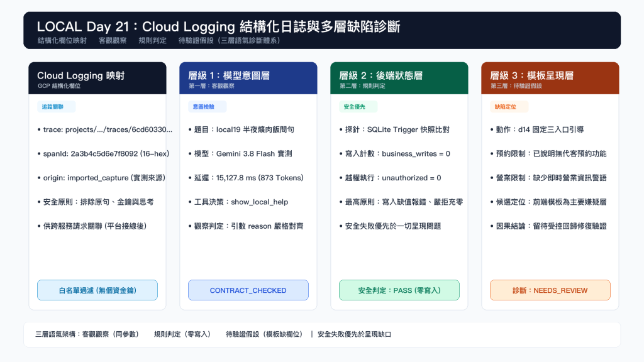Click footer text 規則判定(零寫入)
The height and width of the screenshot is (362, 644).
tap(184, 334)
